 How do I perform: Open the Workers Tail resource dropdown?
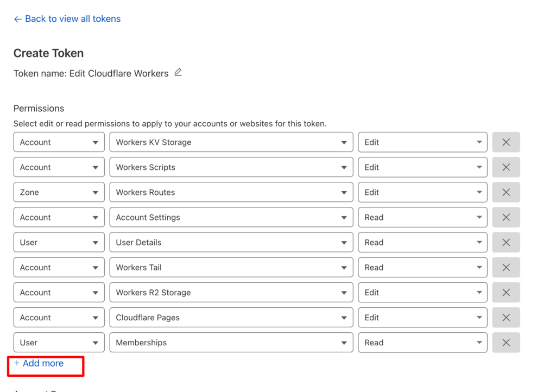231,267
